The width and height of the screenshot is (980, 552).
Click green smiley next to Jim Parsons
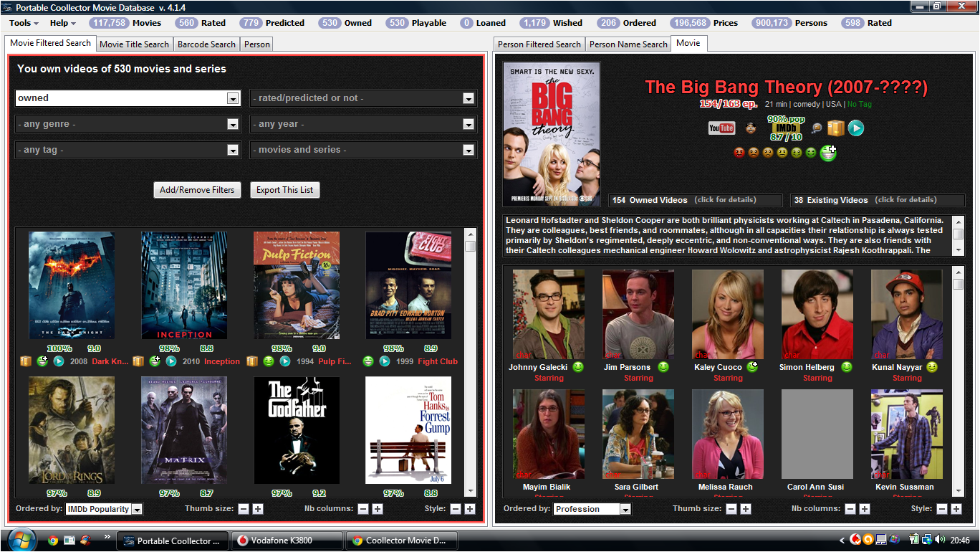click(x=663, y=367)
